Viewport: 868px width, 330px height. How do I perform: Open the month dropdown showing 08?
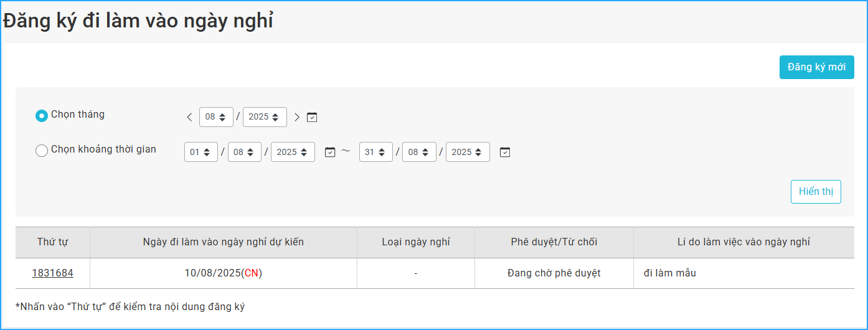point(216,117)
